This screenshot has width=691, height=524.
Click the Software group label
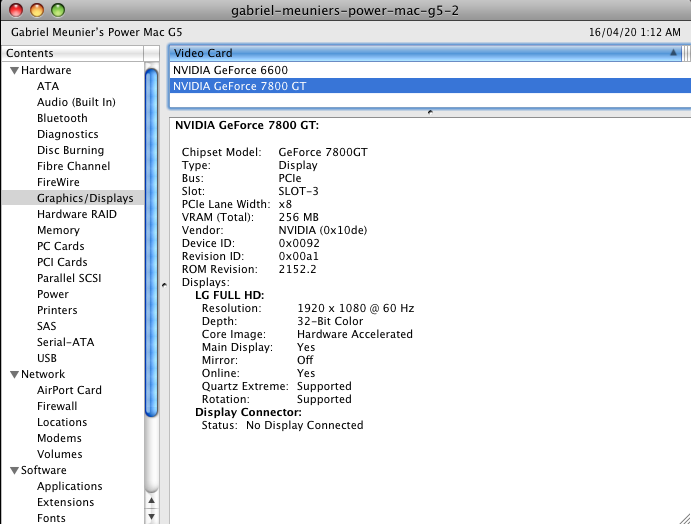pyautogui.click(x=44, y=470)
